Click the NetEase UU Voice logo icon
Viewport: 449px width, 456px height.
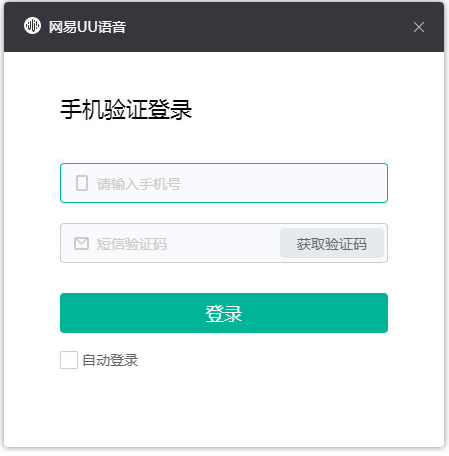point(32,26)
